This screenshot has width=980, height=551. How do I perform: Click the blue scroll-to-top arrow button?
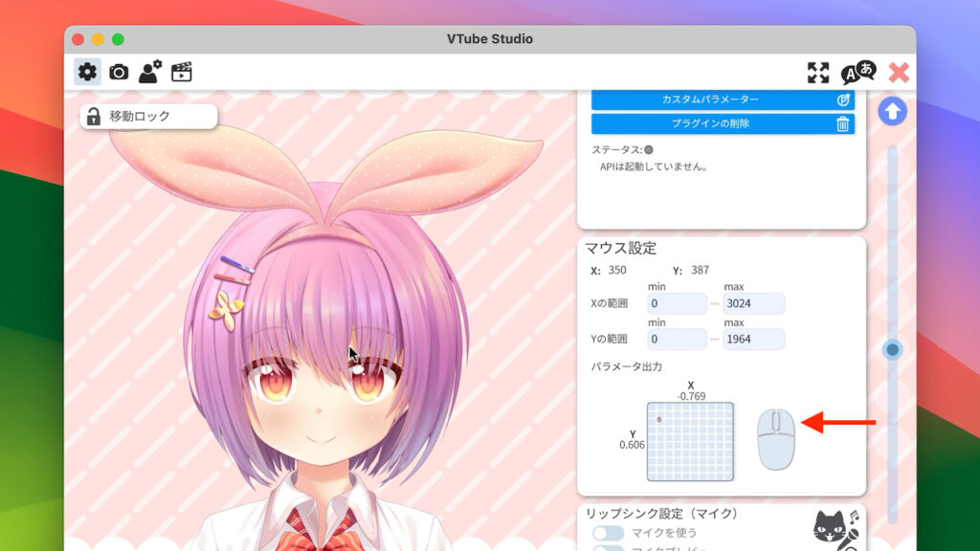(892, 112)
